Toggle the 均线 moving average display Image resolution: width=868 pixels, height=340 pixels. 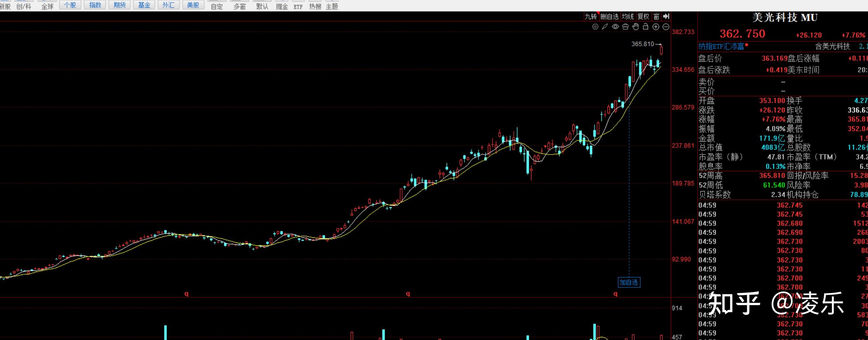tap(628, 16)
